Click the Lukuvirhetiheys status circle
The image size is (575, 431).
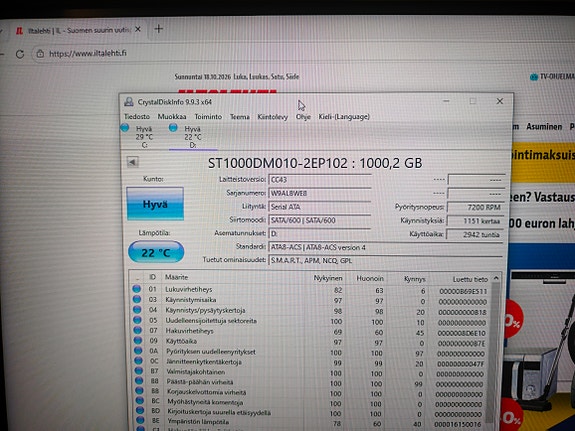[136, 289]
